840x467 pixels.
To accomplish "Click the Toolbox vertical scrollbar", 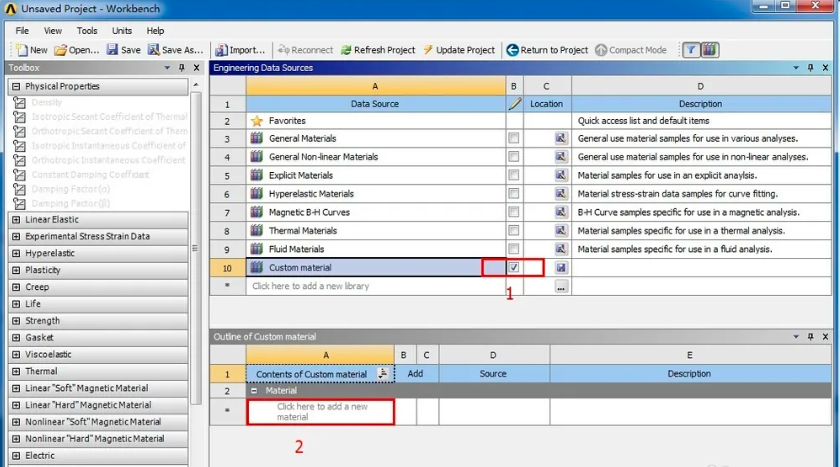I will click(196, 246).
